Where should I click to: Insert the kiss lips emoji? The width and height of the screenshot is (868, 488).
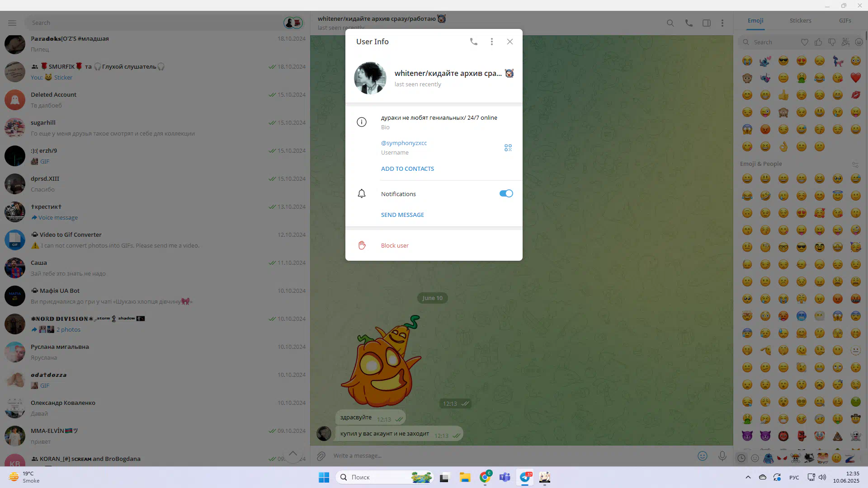click(856, 95)
